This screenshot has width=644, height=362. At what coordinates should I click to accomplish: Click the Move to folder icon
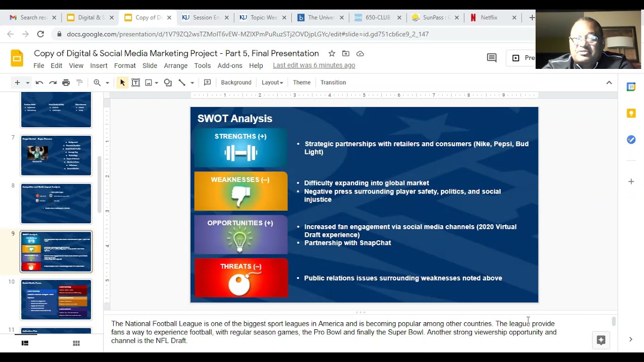[x=346, y=53]
